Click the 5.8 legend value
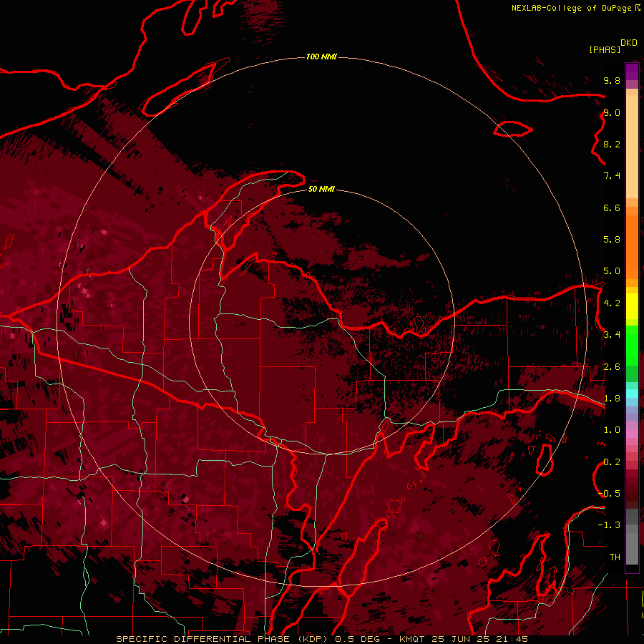 point(612,240)
